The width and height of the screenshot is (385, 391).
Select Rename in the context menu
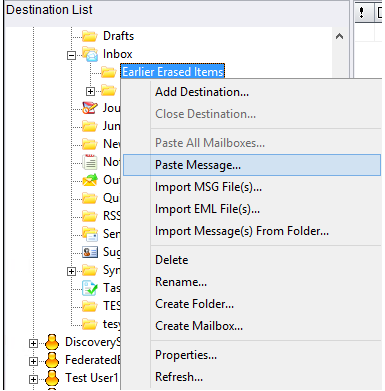pyautogui.click(x=252, y=282)
